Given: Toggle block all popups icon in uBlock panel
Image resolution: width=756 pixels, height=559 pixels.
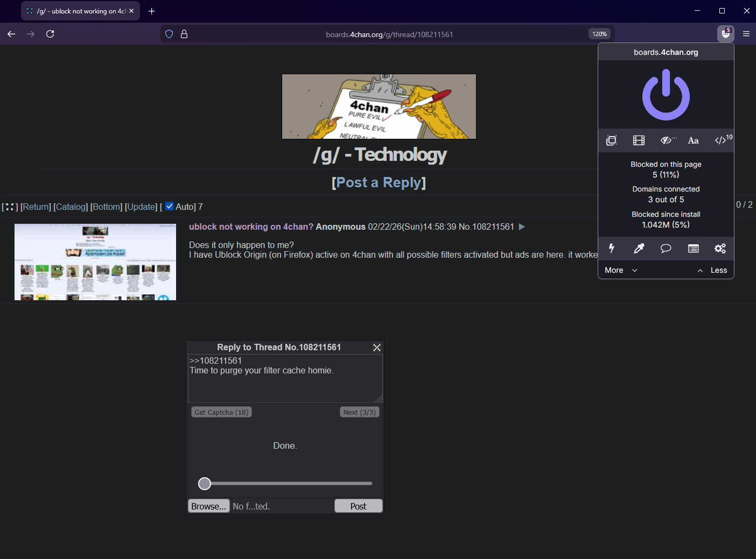Looking at the screenshot, I should tap(611, 140).
